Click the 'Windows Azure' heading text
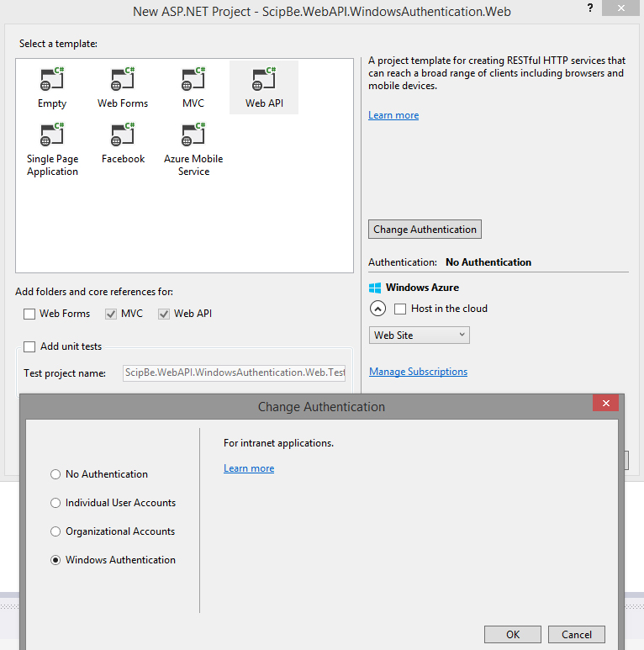Screen dimensions: 644x650 tap(422, 288)
